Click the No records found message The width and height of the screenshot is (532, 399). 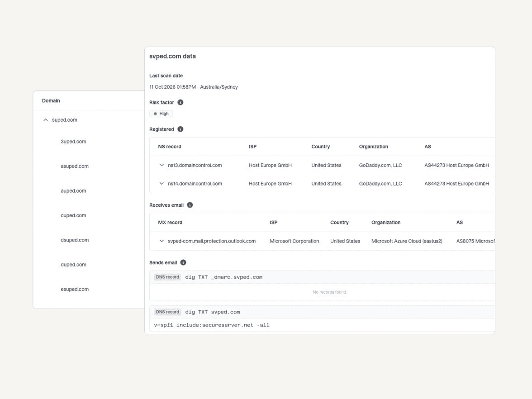point(330,292)
